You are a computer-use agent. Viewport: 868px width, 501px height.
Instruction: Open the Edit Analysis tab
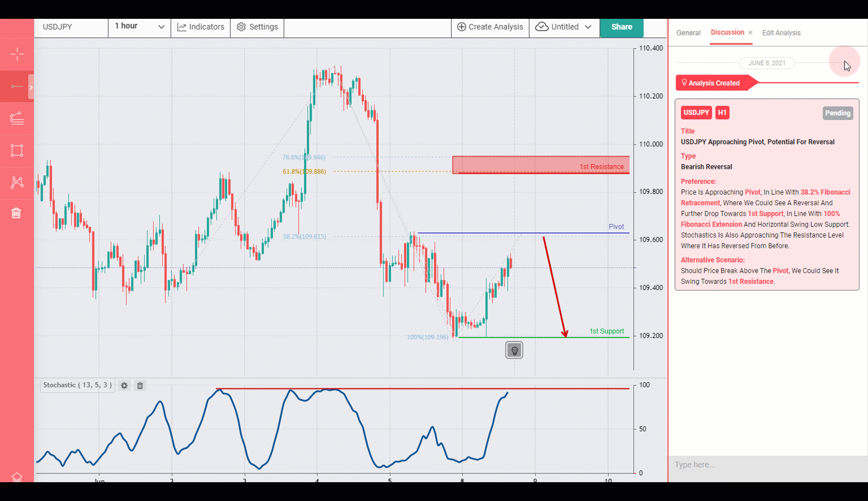tap(781, 33)
